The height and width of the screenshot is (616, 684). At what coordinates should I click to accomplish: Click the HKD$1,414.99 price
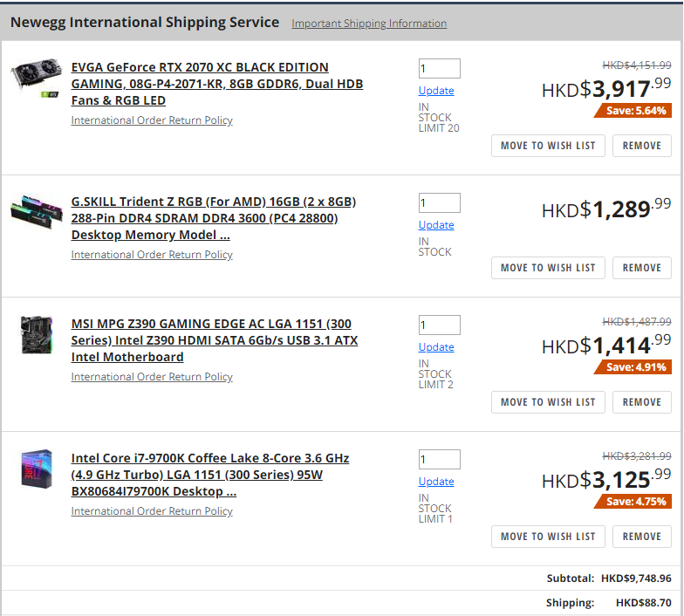coord(606,346)
